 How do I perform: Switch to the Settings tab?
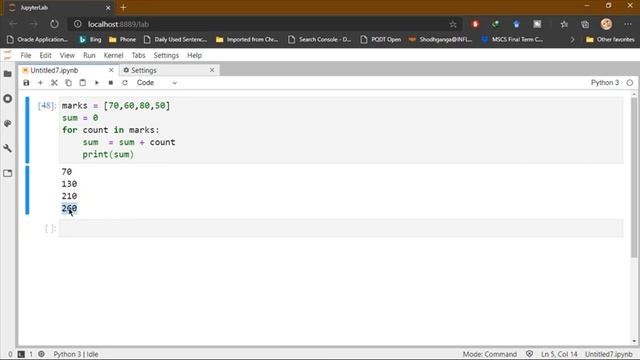[144, 70]
